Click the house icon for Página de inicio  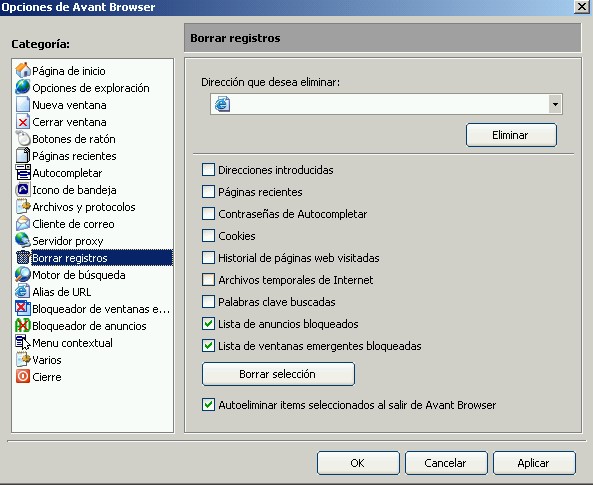click(23, 71)
